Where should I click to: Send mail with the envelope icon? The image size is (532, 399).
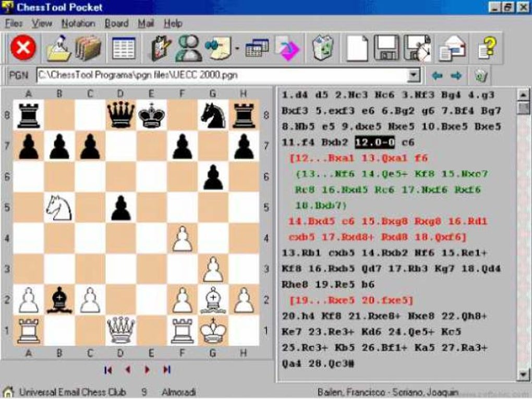pos(452,48)
